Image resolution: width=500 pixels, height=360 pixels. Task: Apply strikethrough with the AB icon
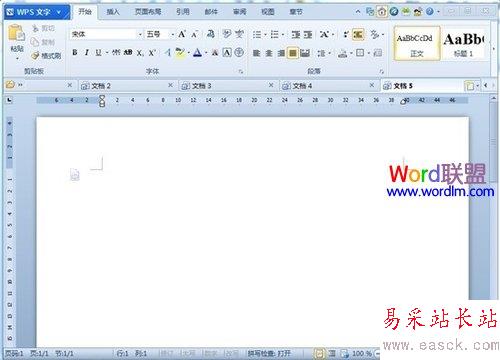(x=128, y=53)
